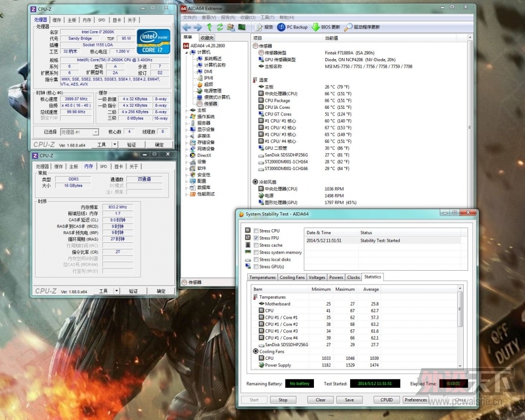The width and height of the screenshot is (525, 420).
Task: Toggle the Stress system memory checkbox
Action: (x=256, y=252)
